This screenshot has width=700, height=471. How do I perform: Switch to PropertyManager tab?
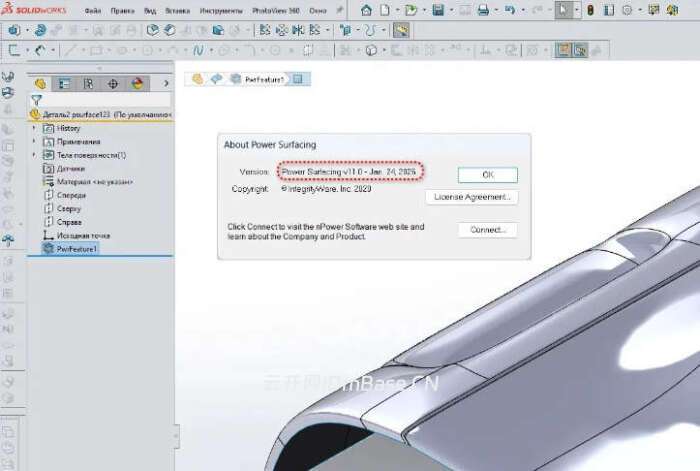click(64, 83)
